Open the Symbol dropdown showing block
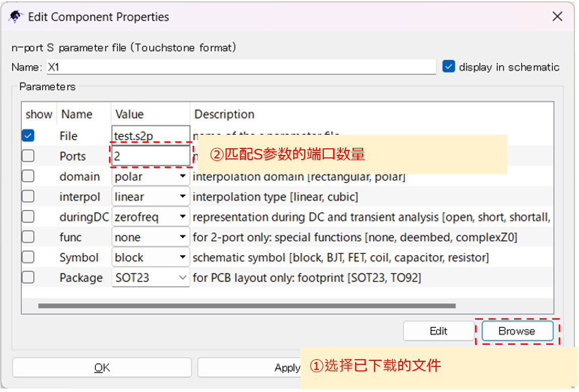The width and height of the screenshot is (579, 392). [183, 257]
